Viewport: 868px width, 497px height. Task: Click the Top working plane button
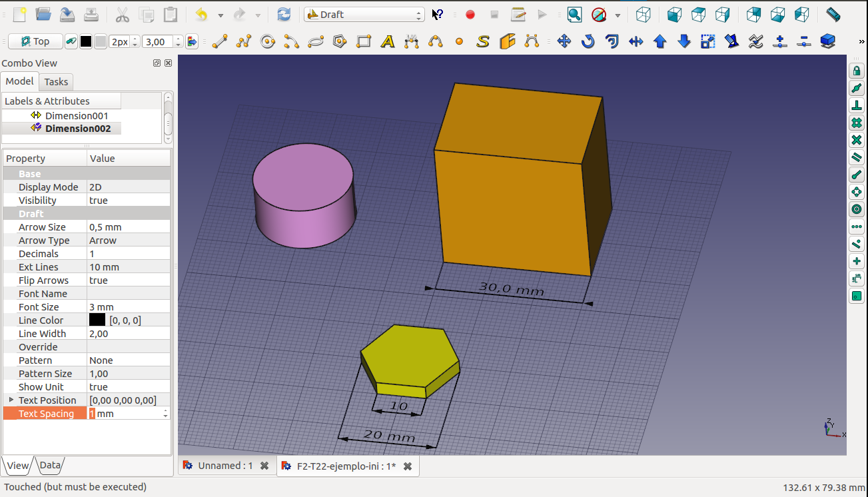35,42
